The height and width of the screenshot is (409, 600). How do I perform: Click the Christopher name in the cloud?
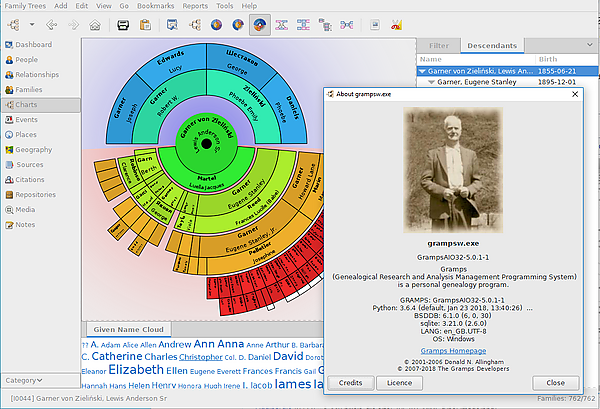click(201, 357)
